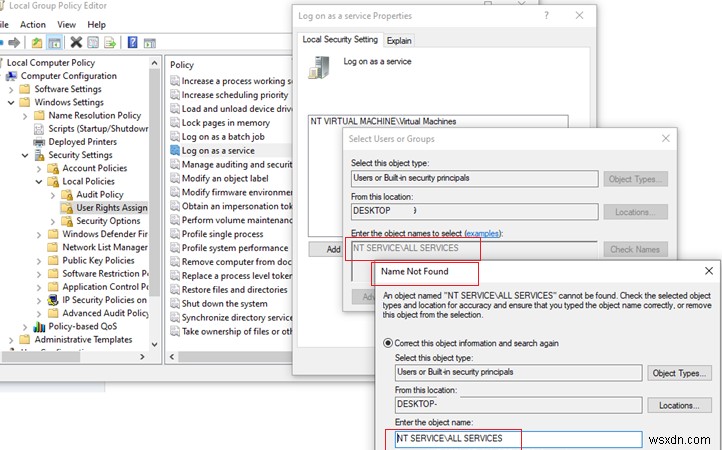Select 'NT VIRTUAL MACHINE\Virtual Machines' list entry
This screenshot has height=450, width=722.
[x=383, y=121]
